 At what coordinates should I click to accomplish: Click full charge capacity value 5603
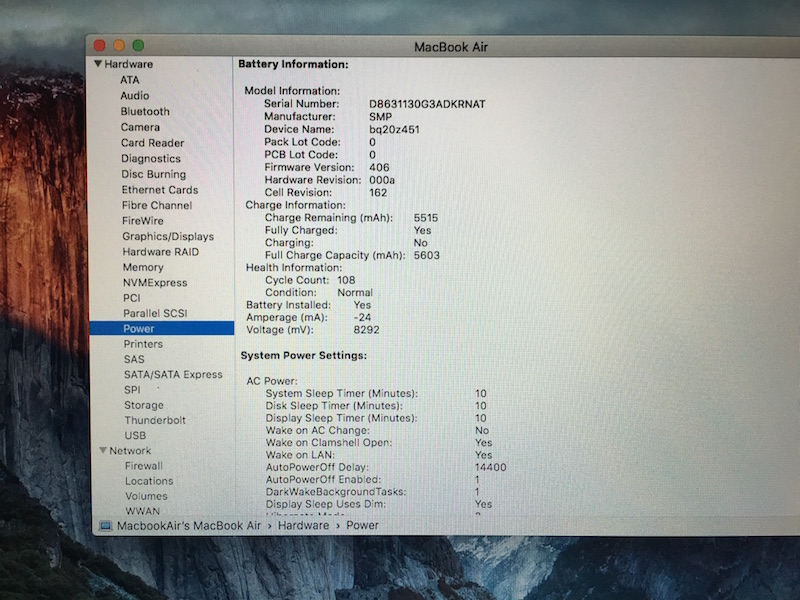[x=427, y=255]
